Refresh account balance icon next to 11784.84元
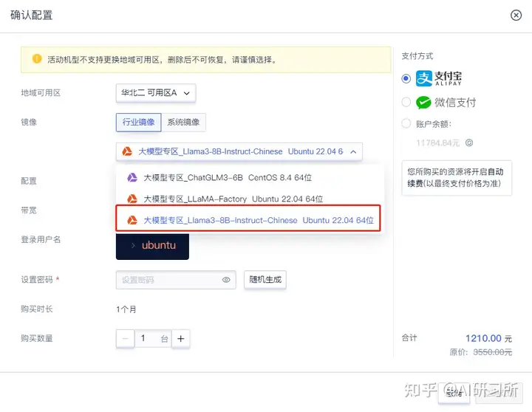Image resolution: width=532 pixels, height=412 pixels. click(469, 143)
